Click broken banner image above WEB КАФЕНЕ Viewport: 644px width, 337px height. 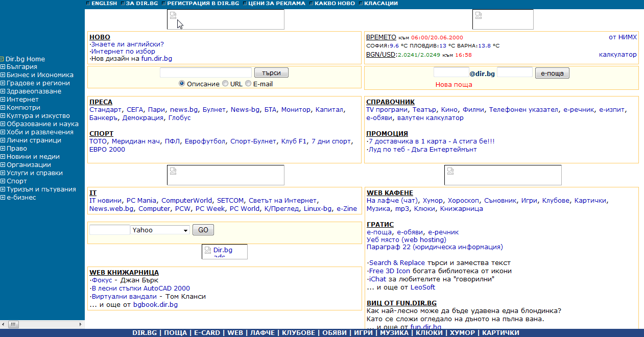click(503, 175)
